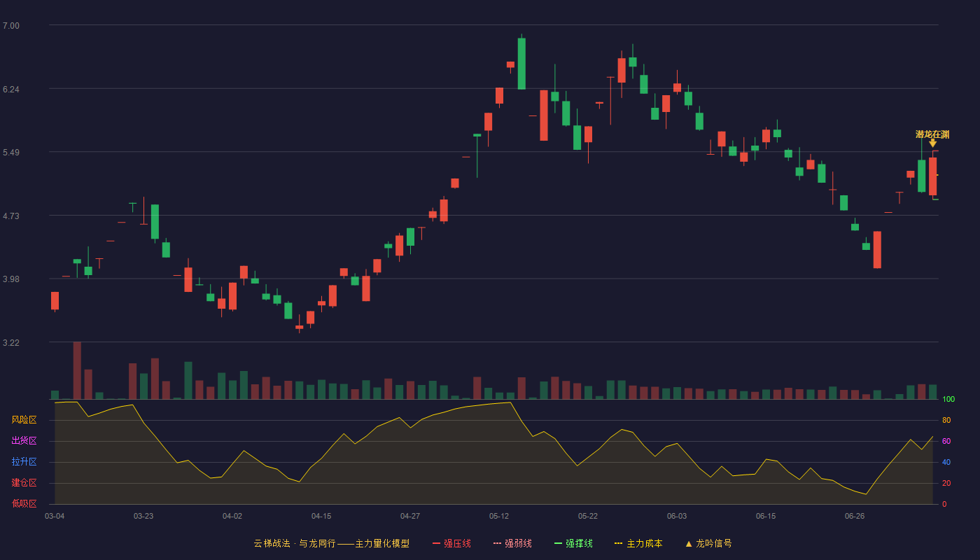Click the 出货区 zone label

tap(24, 441)
